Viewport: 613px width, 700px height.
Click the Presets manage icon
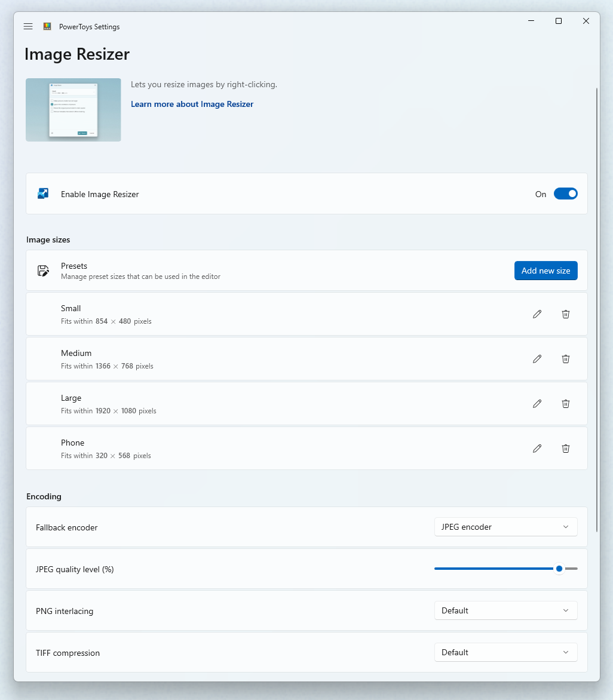click(x=43, y=270)
